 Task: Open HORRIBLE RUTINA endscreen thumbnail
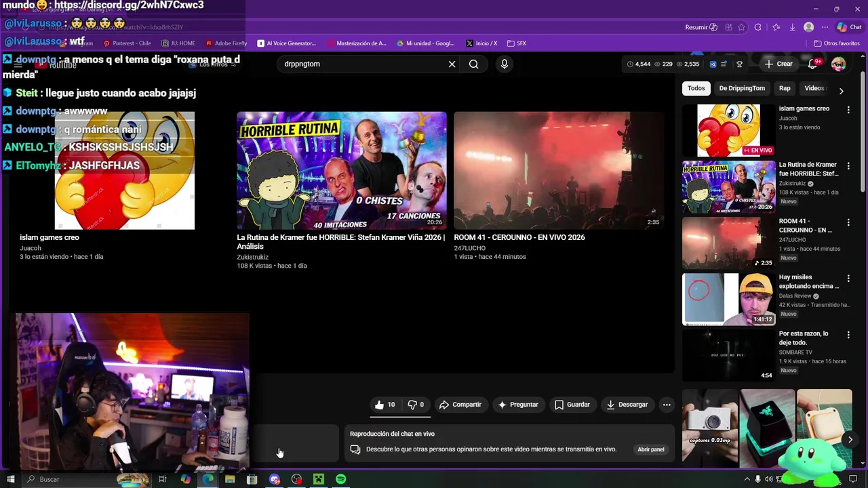point(342,171)
